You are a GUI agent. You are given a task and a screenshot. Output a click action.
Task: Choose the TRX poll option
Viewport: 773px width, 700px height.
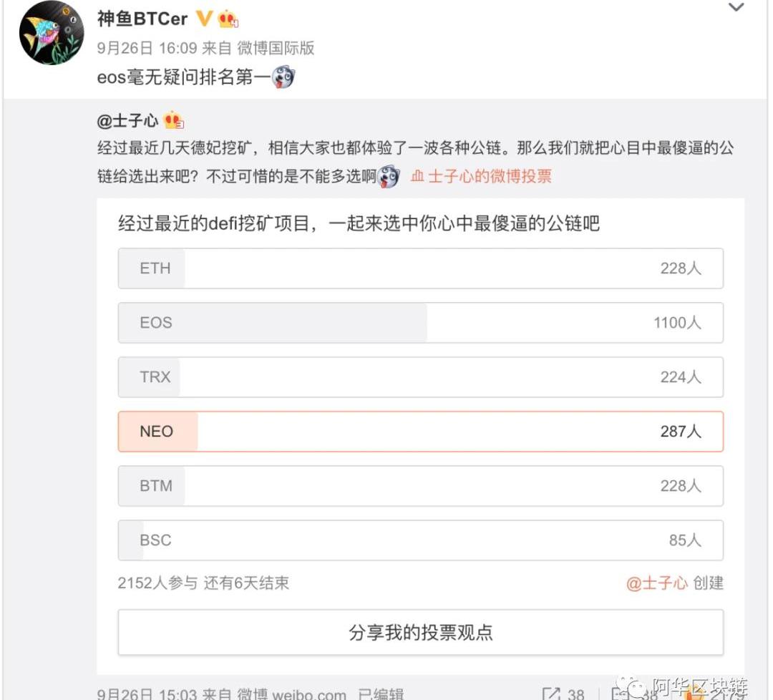(x=420, y=377)
